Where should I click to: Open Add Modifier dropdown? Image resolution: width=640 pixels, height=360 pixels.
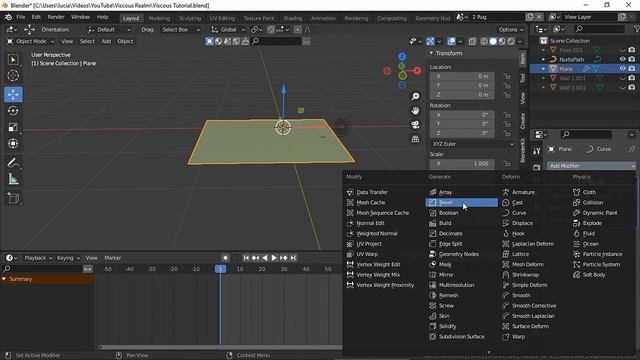[591, 166]
